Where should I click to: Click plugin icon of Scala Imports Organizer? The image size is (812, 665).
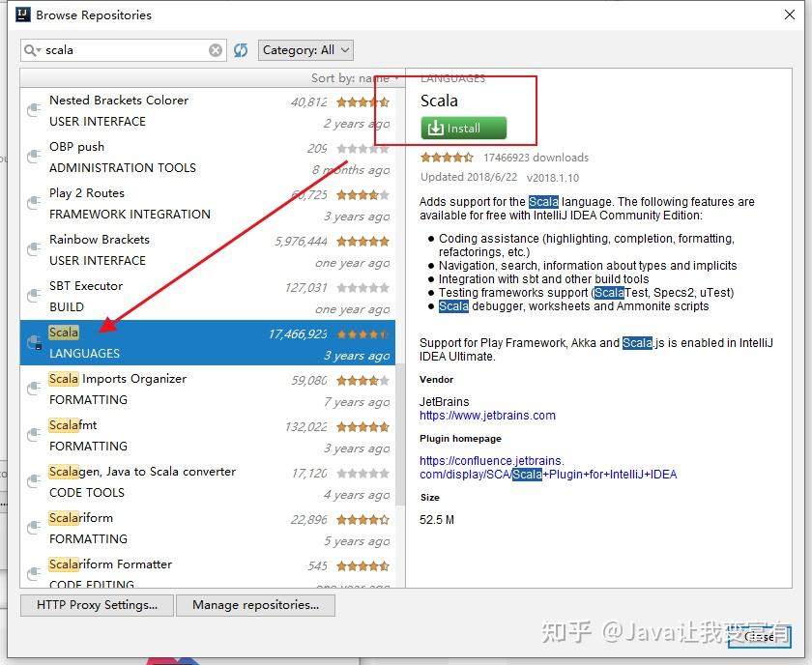pos(34,388)
